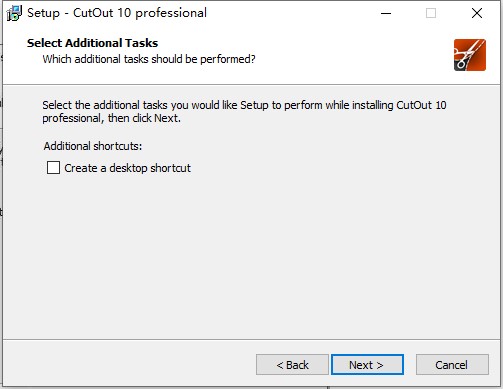Continue with the 'Next >' button

tap(367, 365)
